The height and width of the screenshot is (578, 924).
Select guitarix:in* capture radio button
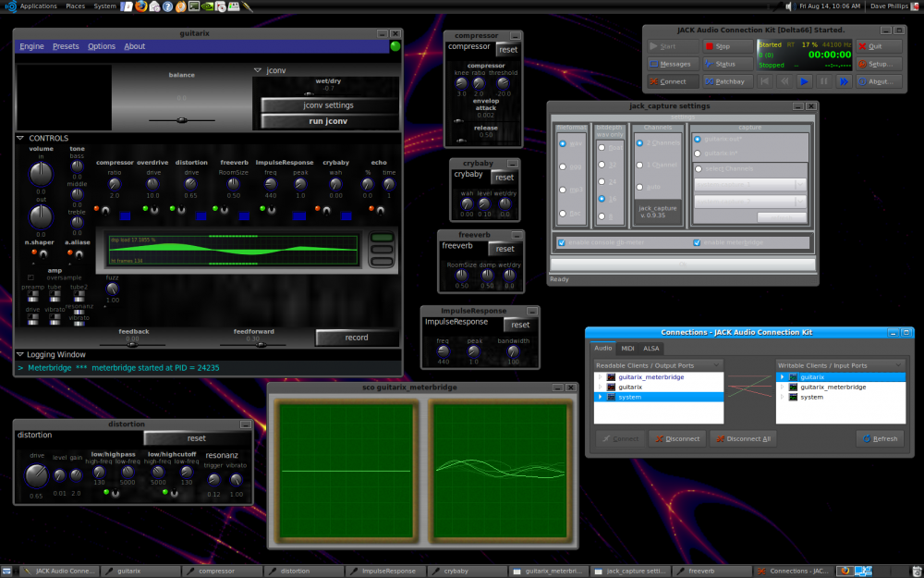point(698,154)
